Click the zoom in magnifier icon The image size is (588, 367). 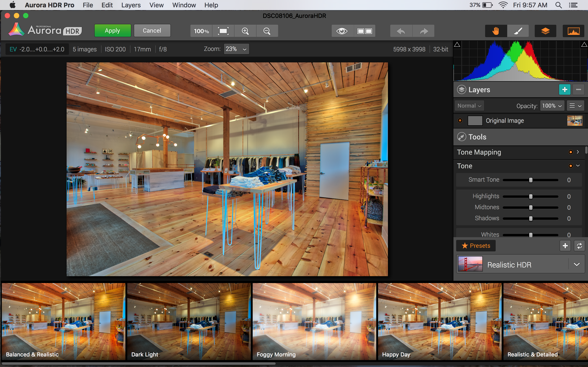click(245, 31)
